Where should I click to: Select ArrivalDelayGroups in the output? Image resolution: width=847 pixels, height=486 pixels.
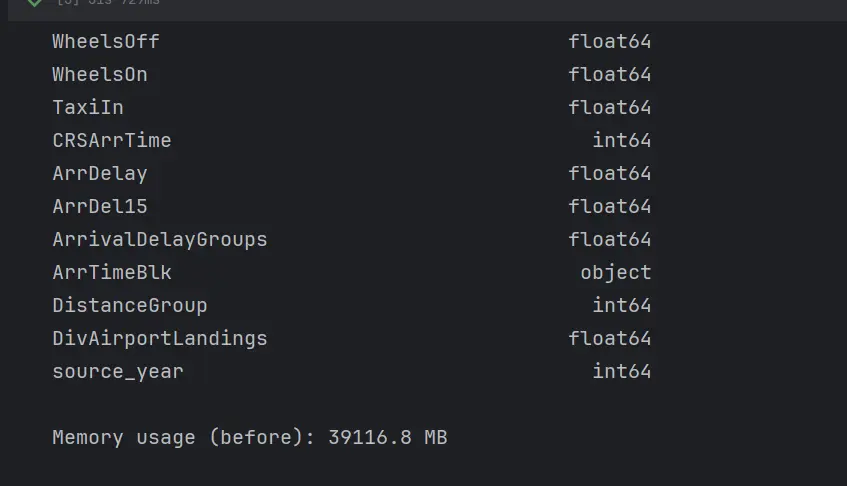(160, 239)
